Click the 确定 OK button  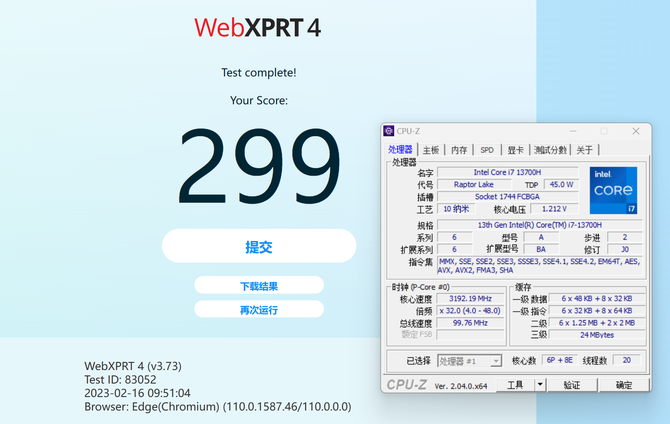coord(623,385)
